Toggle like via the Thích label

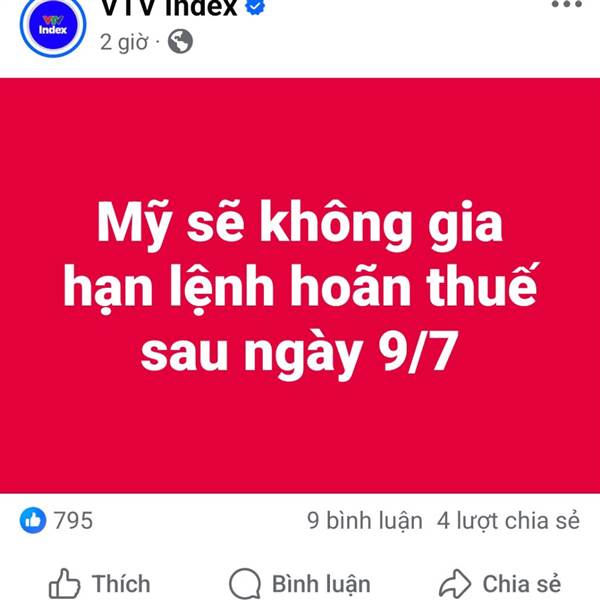click(121, 584)
